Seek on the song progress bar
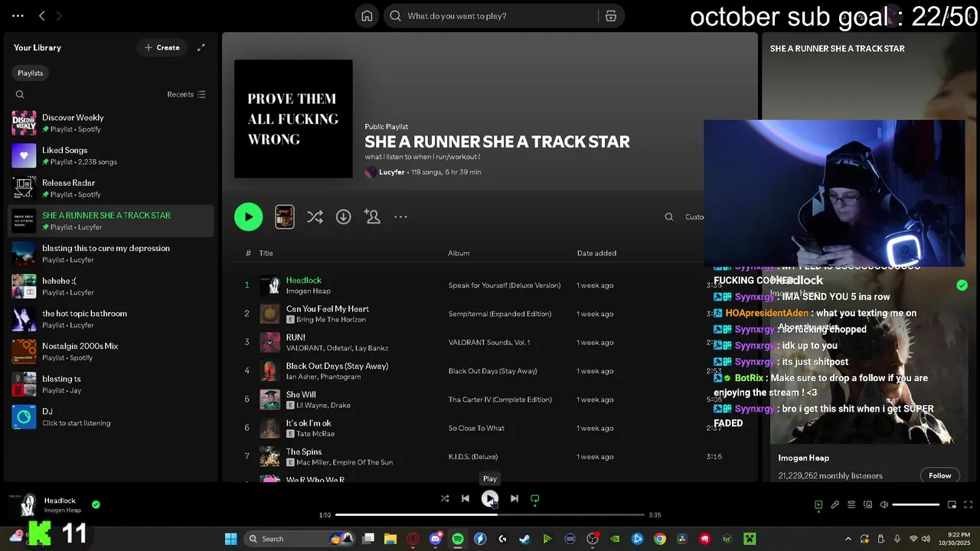 pyautogui.click(x=490, y=515)
